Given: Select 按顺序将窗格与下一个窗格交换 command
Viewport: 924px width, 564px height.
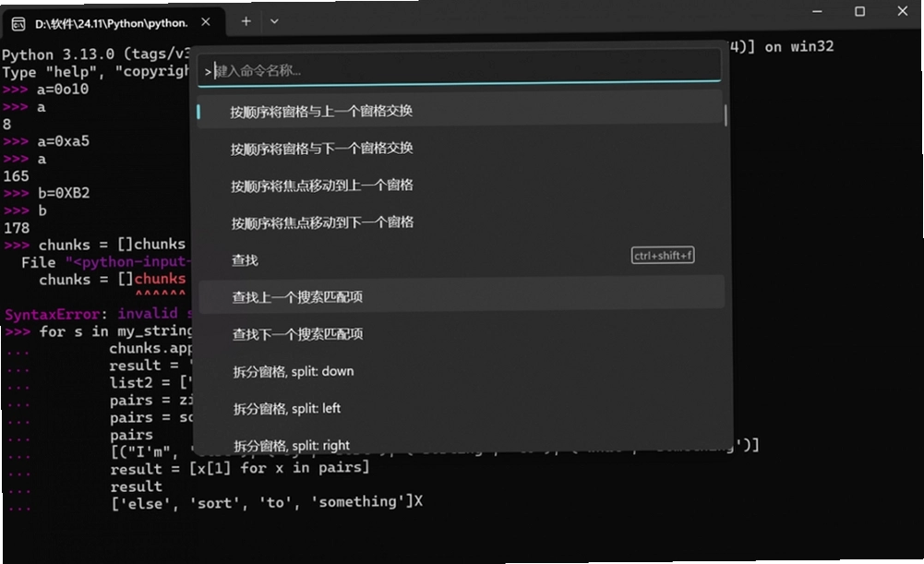Looking at the screenshot, I should pos(461,148).
